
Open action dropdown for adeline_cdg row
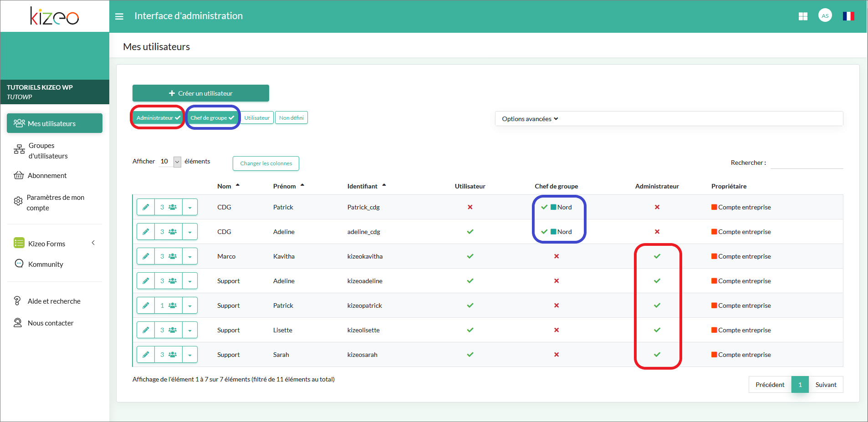[190, 232]
